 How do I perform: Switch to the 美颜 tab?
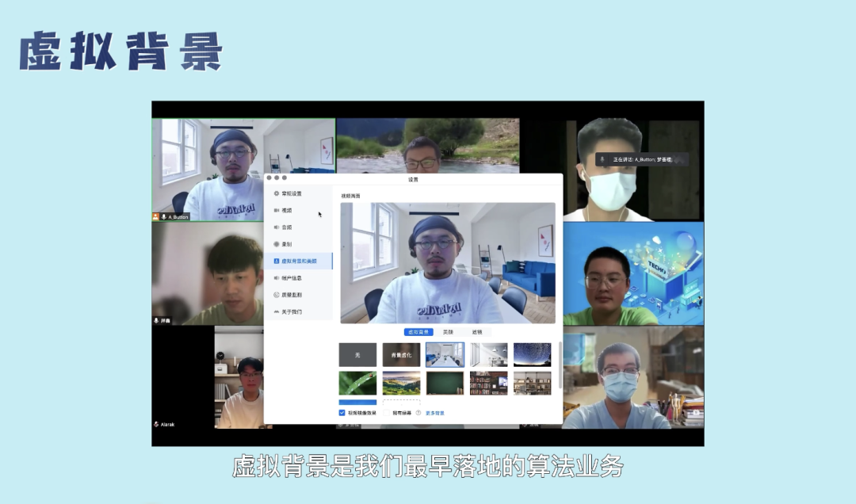tap(448, 332)
